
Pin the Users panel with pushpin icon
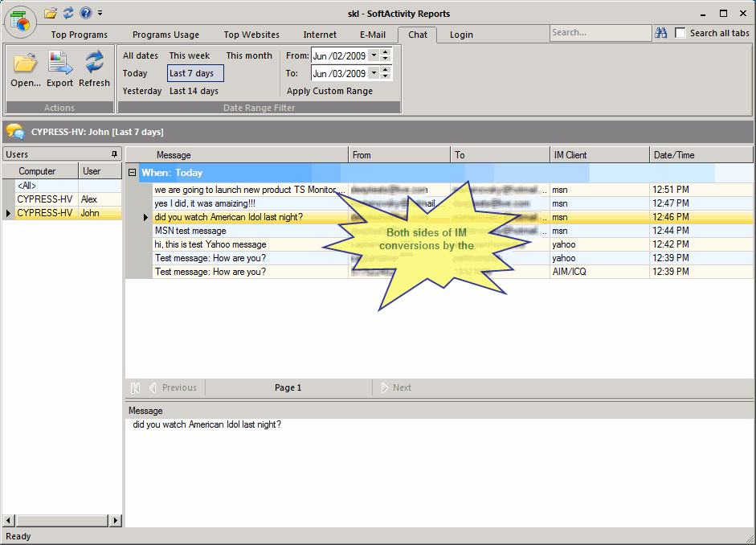click(114, 154)
